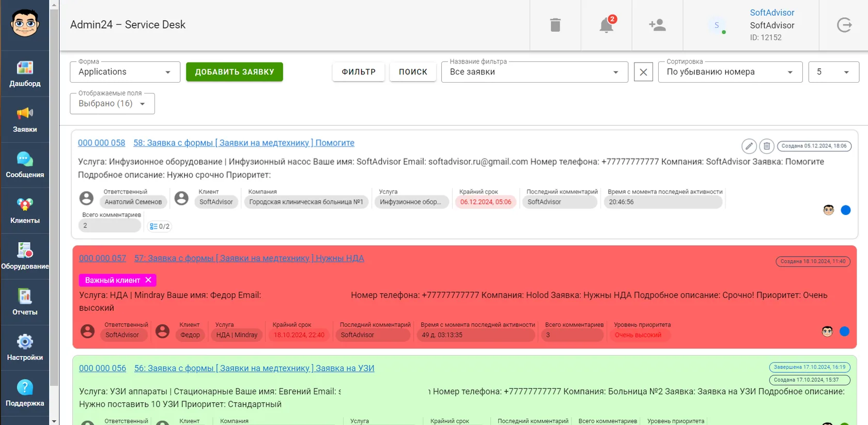Click the ДОБАВИТЬ ЗАЯВКУ button
Screen dimensions: 868x425
[x=235, y=72]
